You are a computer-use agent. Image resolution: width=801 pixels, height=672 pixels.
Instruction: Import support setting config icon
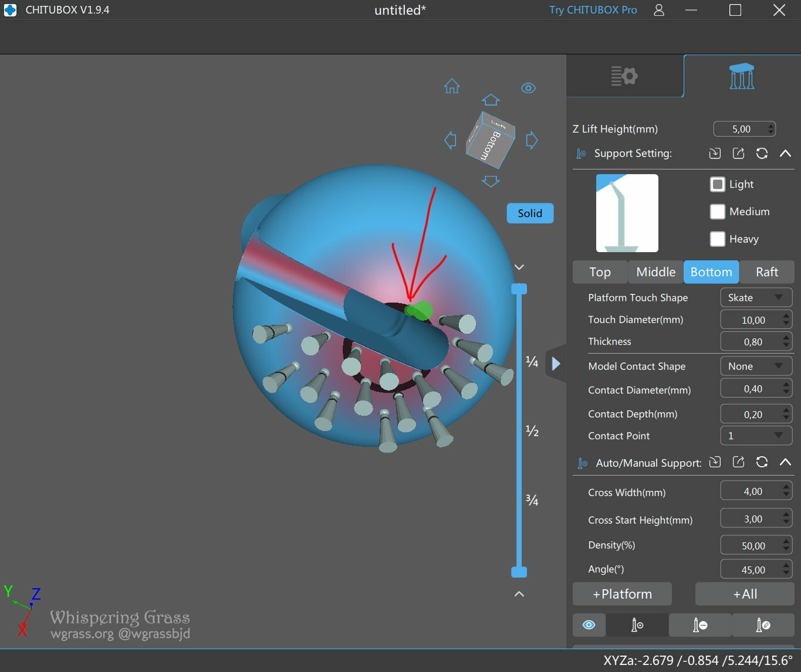[x=715, y=153]
